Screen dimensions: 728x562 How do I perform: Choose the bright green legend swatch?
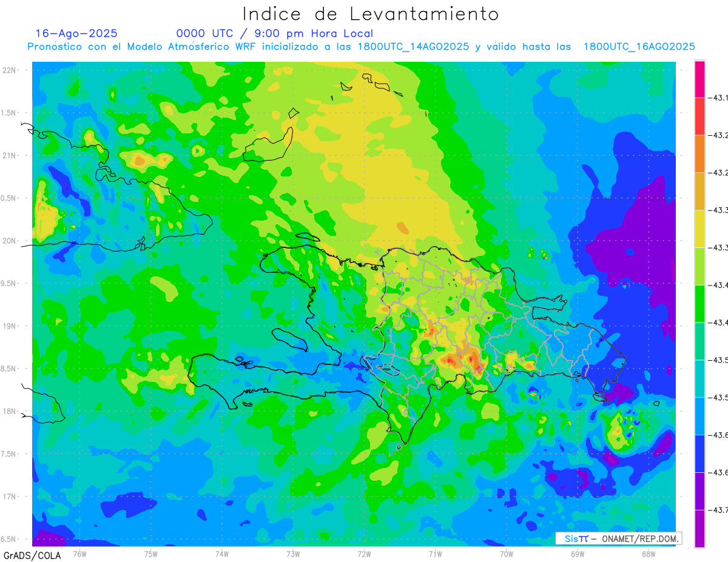tap(699, 304)
